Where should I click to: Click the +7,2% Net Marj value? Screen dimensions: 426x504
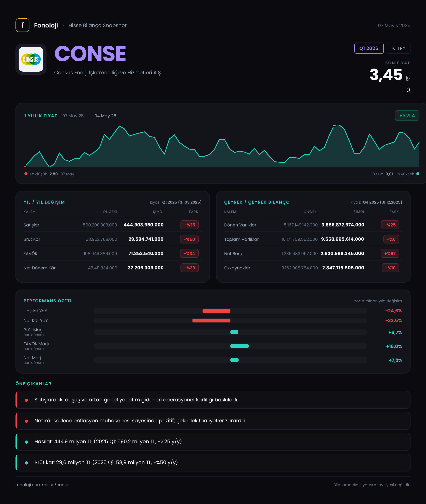click(395, 360)
